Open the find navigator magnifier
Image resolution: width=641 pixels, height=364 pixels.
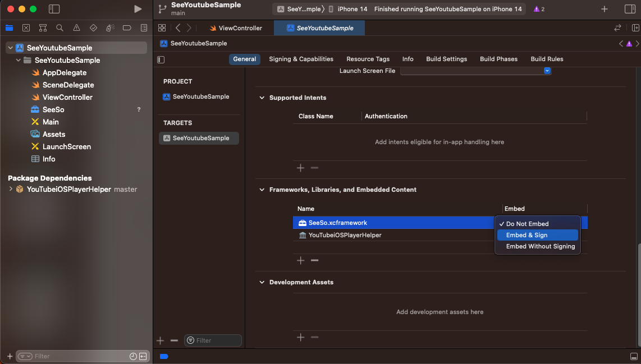click(59, 28)
